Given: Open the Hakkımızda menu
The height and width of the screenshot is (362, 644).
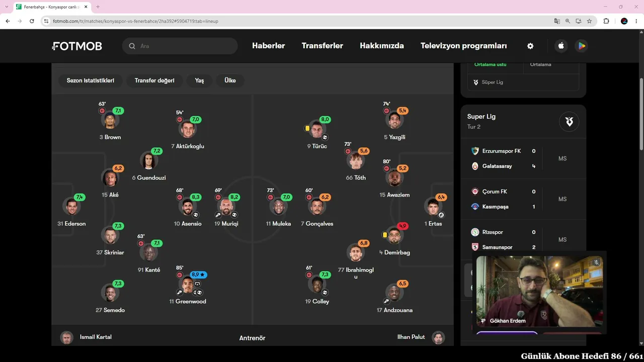Looking at the screenshot, I should coord(382,46).
